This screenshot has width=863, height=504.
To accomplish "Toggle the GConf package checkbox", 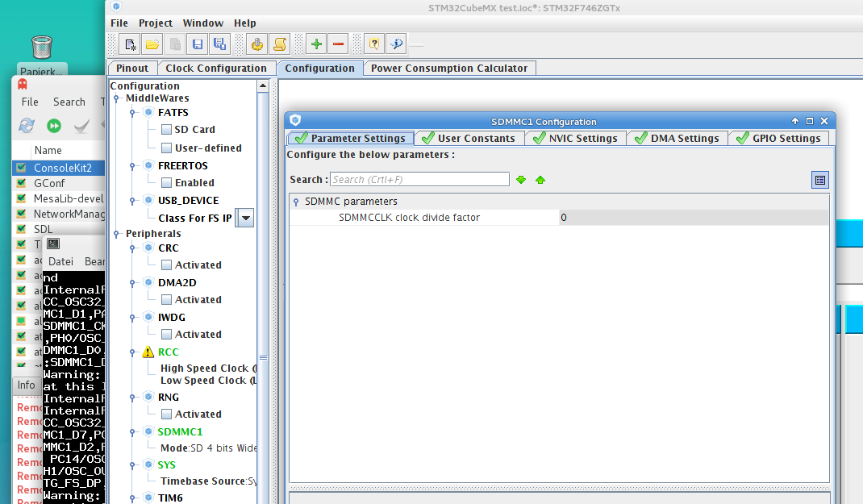I will coord(22,183).
